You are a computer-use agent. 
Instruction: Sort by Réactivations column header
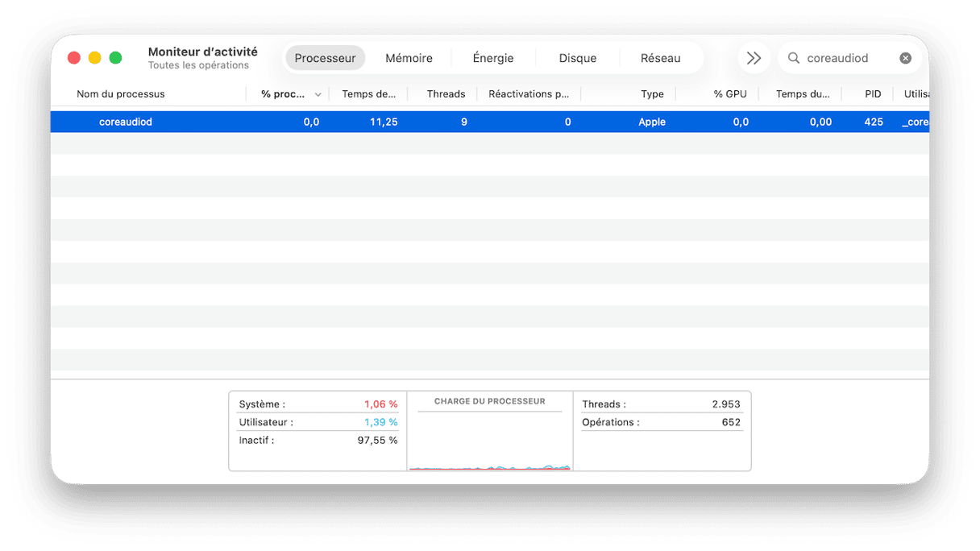[x=529, y=94]
